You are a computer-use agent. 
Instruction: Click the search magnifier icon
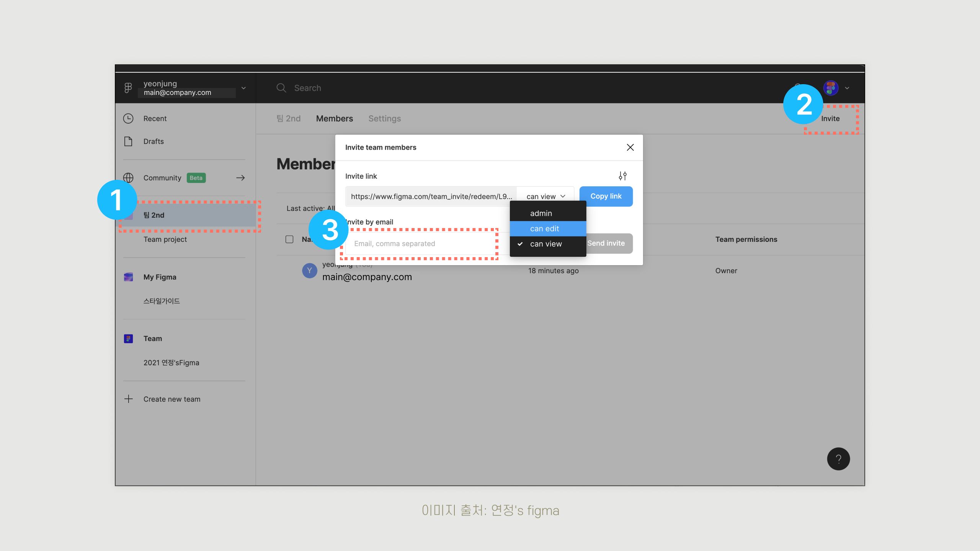(281, 88)
